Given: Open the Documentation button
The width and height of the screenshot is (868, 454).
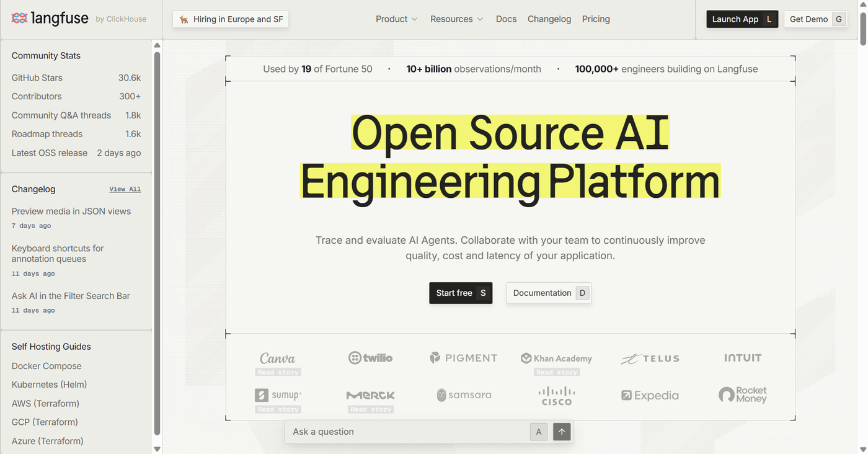Looking at the screenshot, I should (x=549, y=293).
